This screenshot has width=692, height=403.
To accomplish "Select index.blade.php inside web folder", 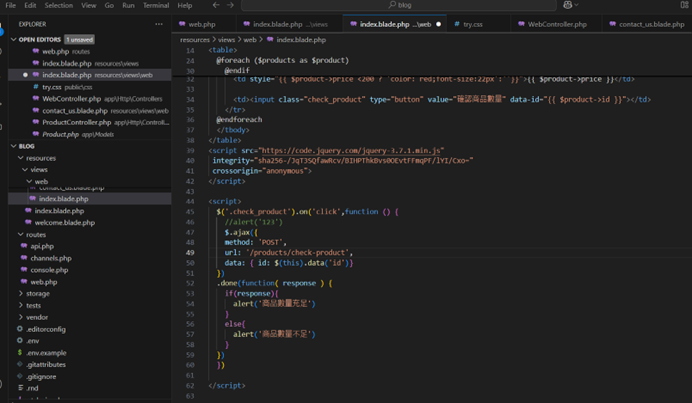I will pos(90,199).
